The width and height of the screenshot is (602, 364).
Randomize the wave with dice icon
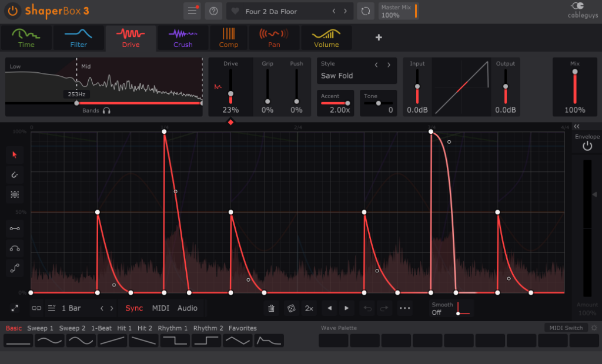(x=290, y=308)
